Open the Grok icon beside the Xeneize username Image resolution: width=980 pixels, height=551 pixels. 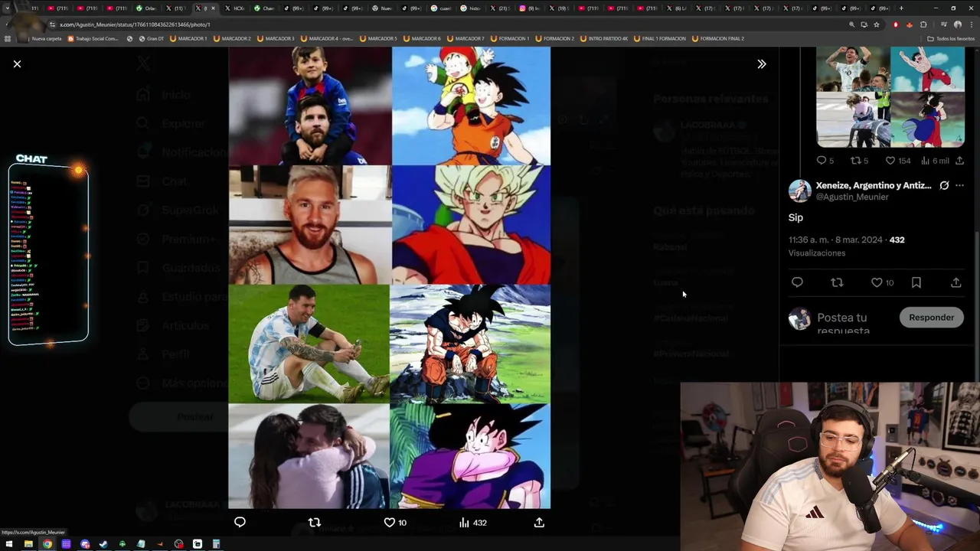pyautogui.click(x=944, y=185)
